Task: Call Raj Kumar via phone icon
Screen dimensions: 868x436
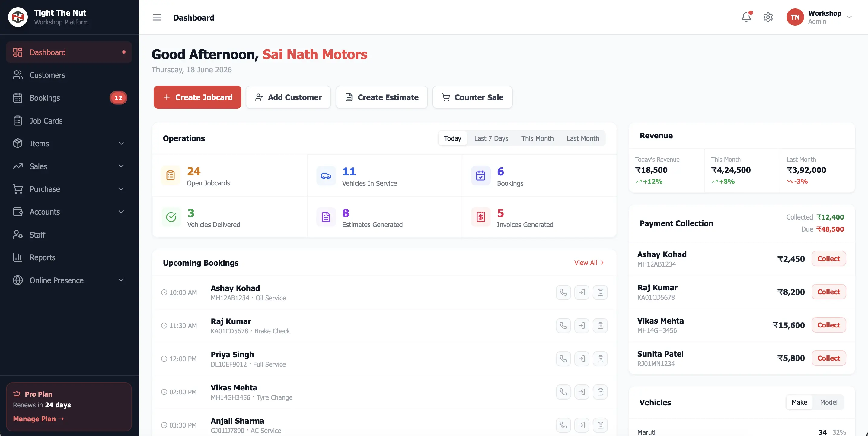Action: (x=563, y=326)
